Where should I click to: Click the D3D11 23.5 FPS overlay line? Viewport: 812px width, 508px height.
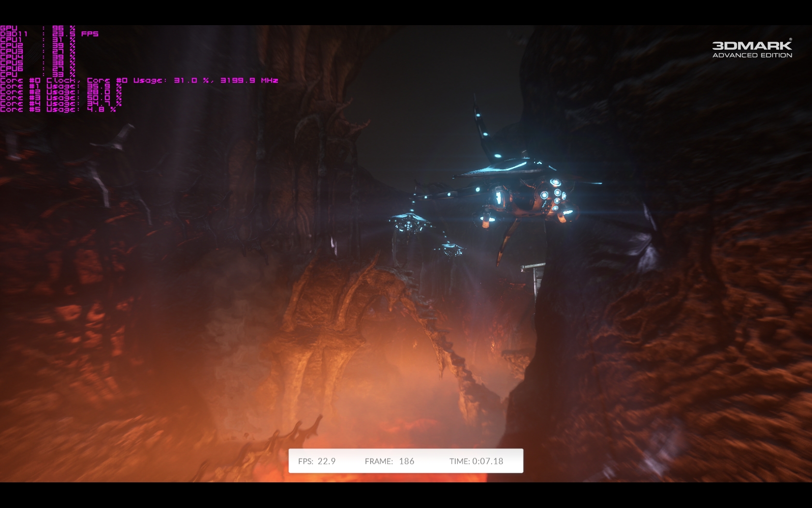[x=49, y=34]
